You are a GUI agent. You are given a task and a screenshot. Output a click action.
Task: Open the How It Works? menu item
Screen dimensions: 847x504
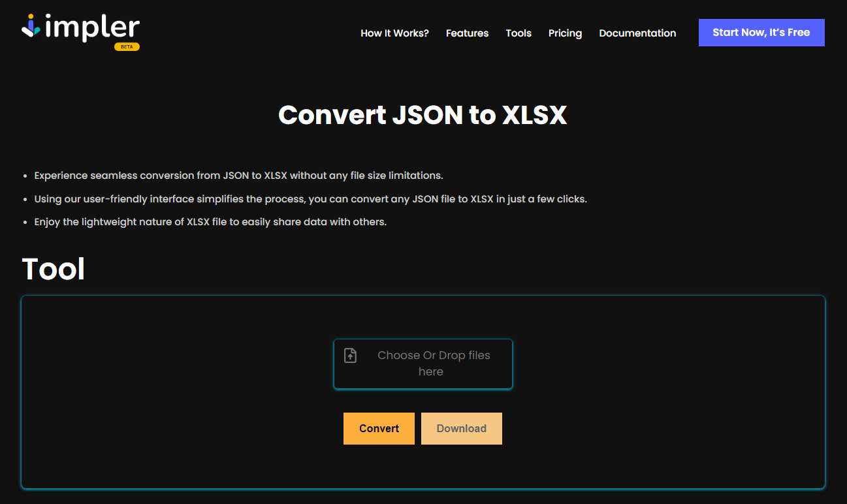394,33
